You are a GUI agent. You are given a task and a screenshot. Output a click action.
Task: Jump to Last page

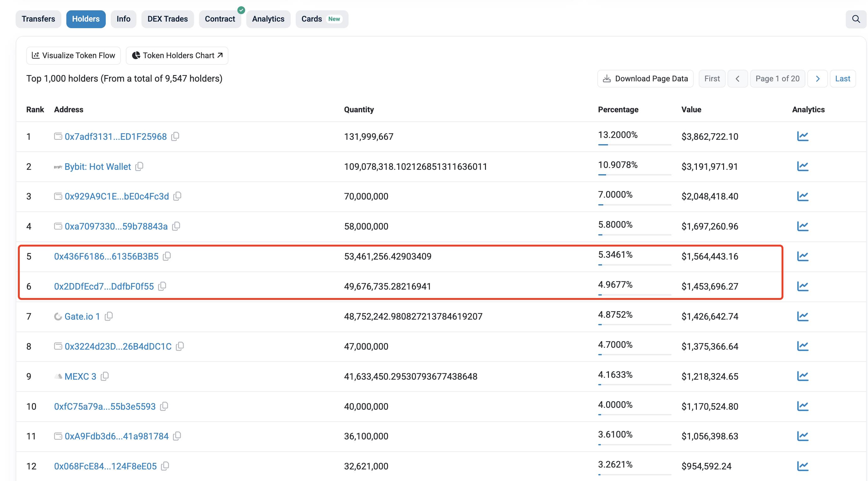[x=843, y=79]
